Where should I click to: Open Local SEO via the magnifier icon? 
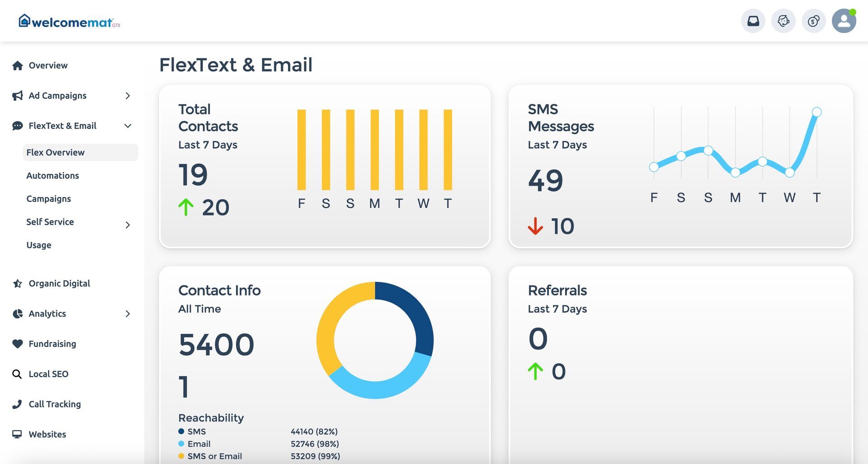[18, 374]
